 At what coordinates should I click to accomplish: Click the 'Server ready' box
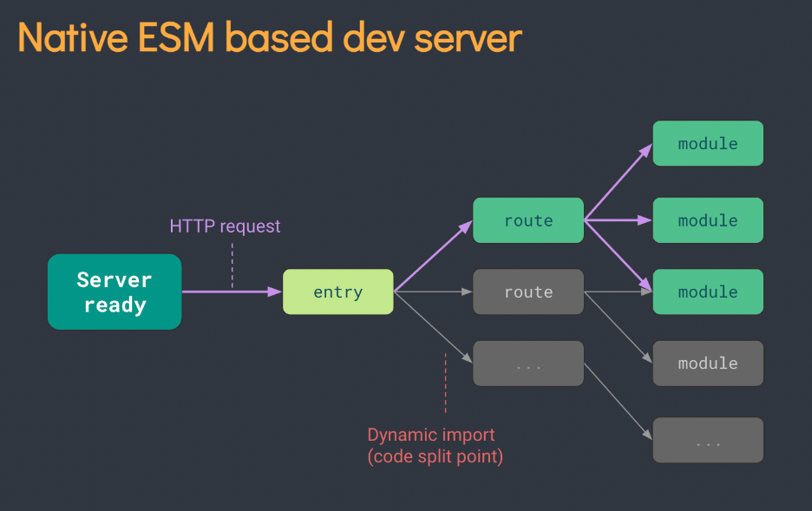[x=115, y=292]
